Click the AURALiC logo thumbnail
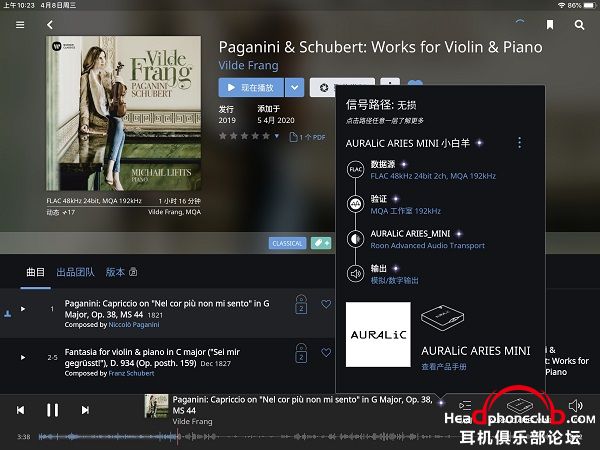 click(x=378, y=334)
